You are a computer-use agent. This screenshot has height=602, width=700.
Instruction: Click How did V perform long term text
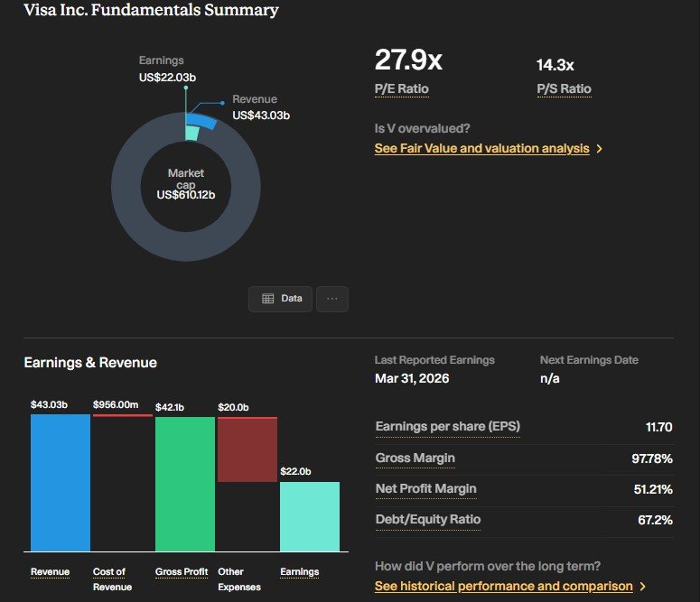(488, 566)
